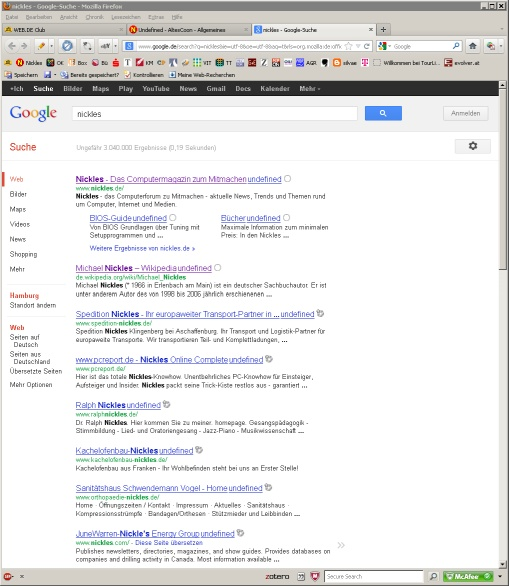Viewport: 509px width, 586px height.
Task: Click the Z bookmark icon
Action: (x=264, y=63)
